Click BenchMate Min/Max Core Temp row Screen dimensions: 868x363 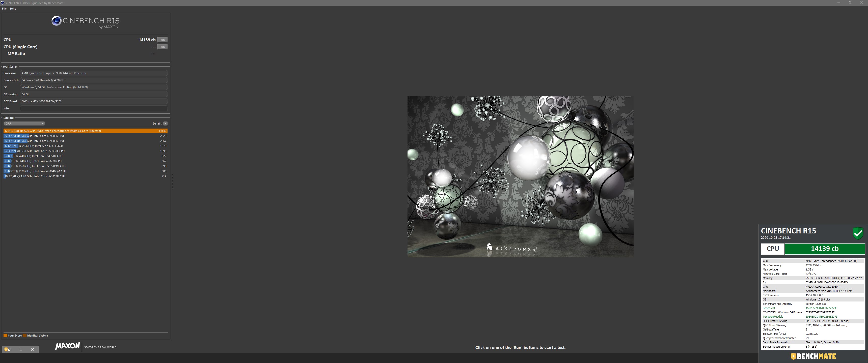tap(813, 274)
